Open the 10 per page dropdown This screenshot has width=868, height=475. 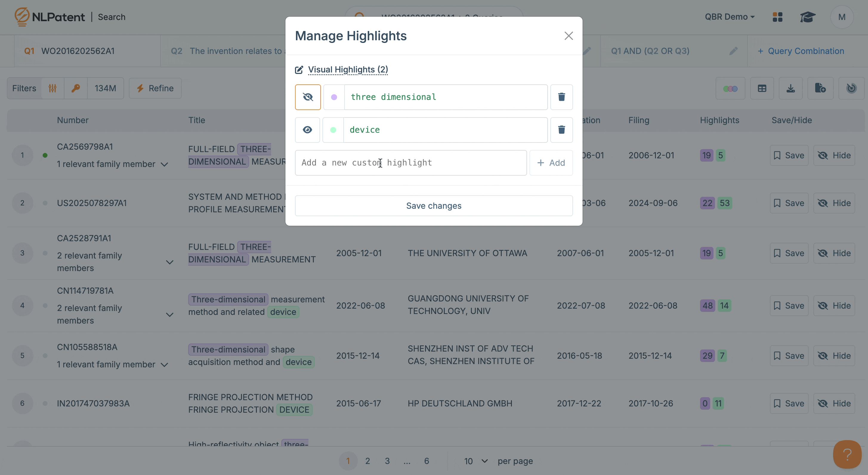click(x=476, y=461)
